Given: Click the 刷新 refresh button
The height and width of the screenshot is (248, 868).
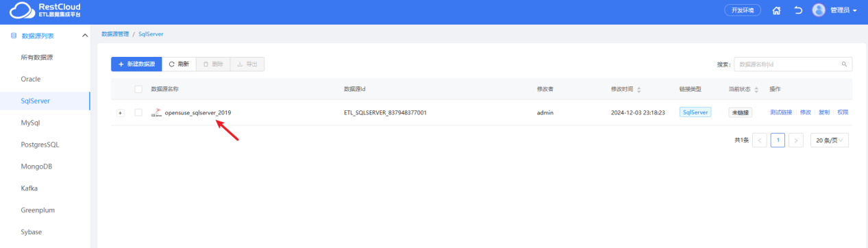Looking at the screenshot, I should click(179, 64).
